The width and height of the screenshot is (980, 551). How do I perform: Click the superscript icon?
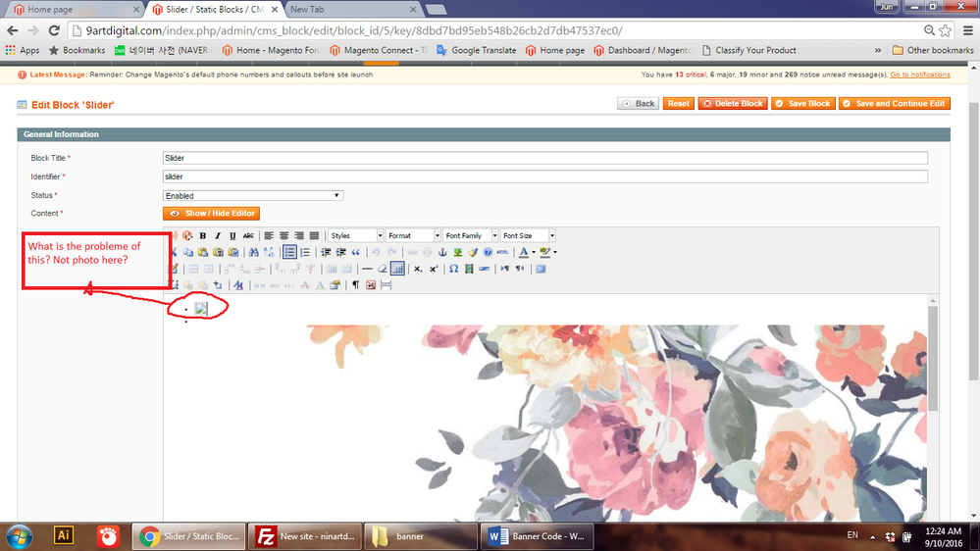434,269
